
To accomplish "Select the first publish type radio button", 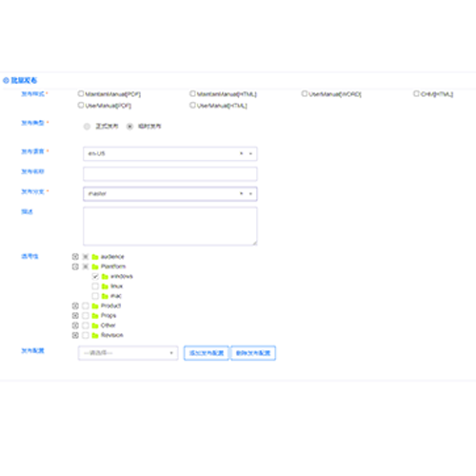I will (87, 127).
